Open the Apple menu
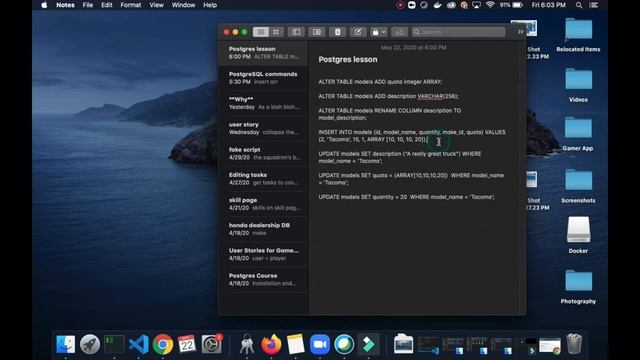This screenshot has height=360, width=640. pyautogui.click(x=44, y=5)
